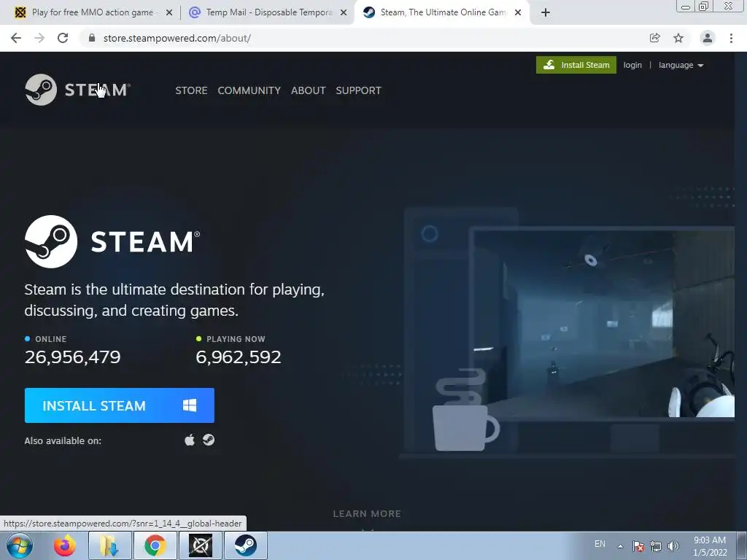Close the Play for free MMO tab
The image size is (747, 560).
click(x=169, y=13)
